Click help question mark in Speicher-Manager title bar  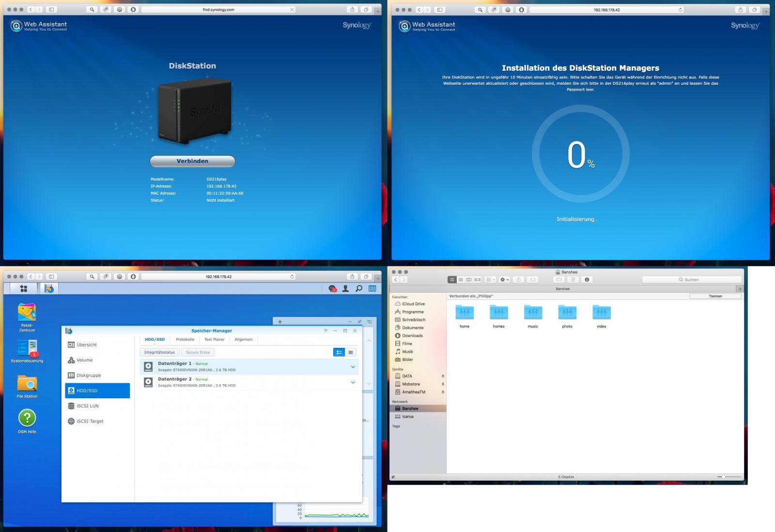(325, 330)
